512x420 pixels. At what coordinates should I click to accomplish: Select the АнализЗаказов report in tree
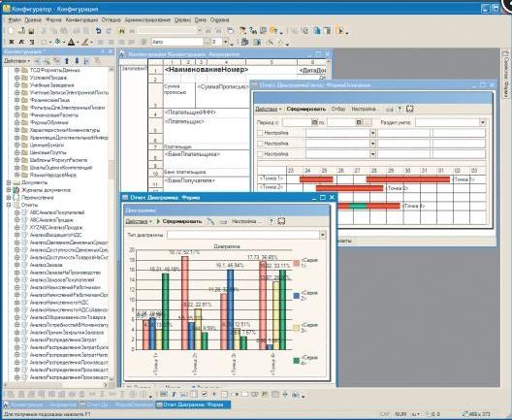(x=46, y=265)
